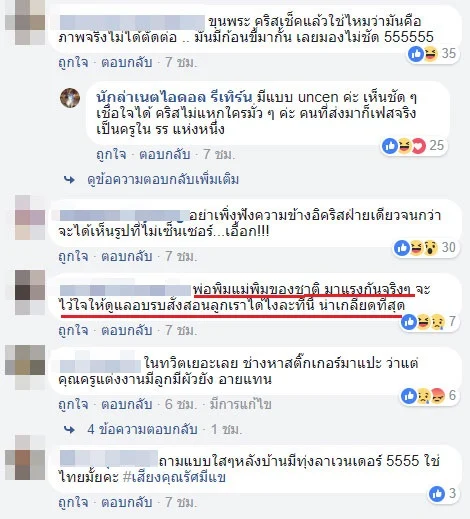The image size is (470, 519).
Task: Expand ดูข้อความตอบกลับเพิ่มเติม replies
Action: pos(163,180)
